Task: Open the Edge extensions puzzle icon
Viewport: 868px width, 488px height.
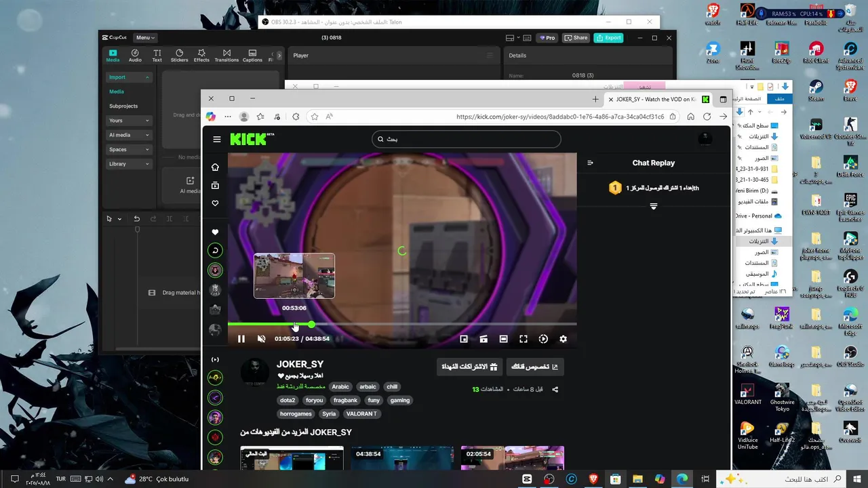Action: click(296, 117)
